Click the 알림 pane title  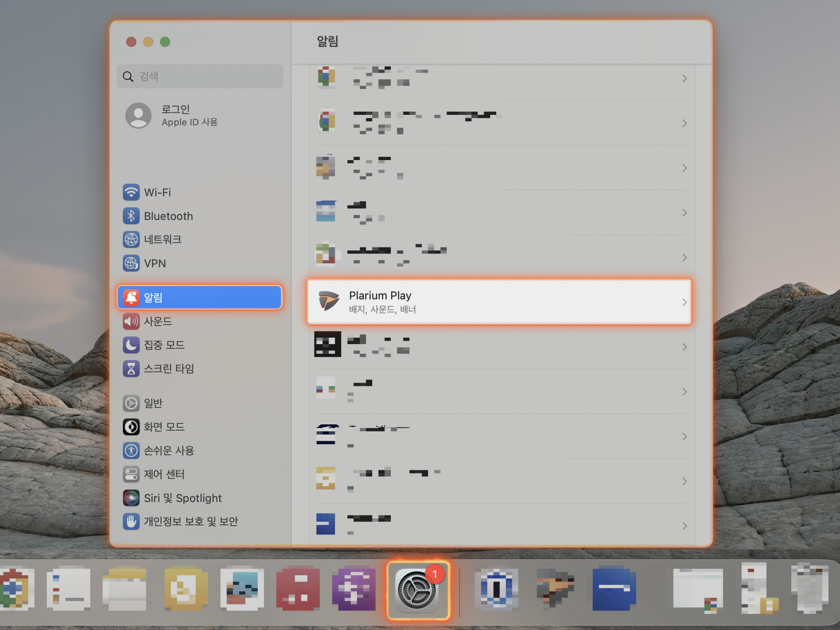point(328,41)
